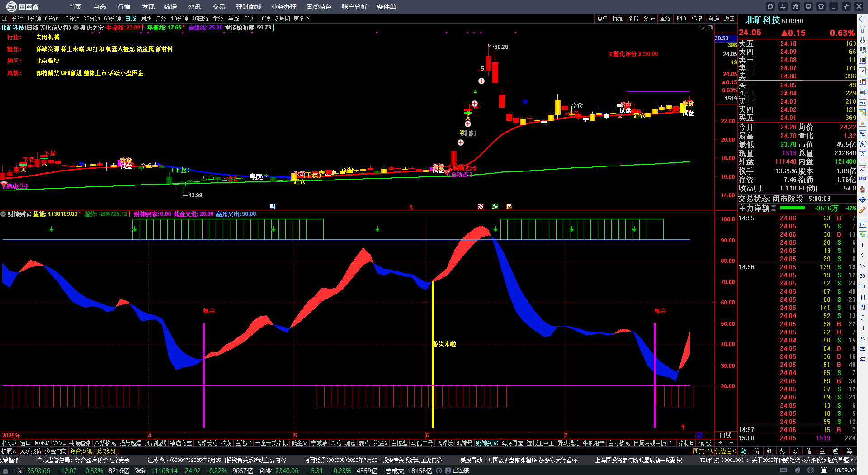Screen dimensions: 868x475
Task: Click the panel layout icon left of 分时
Action: click(5, 19)
